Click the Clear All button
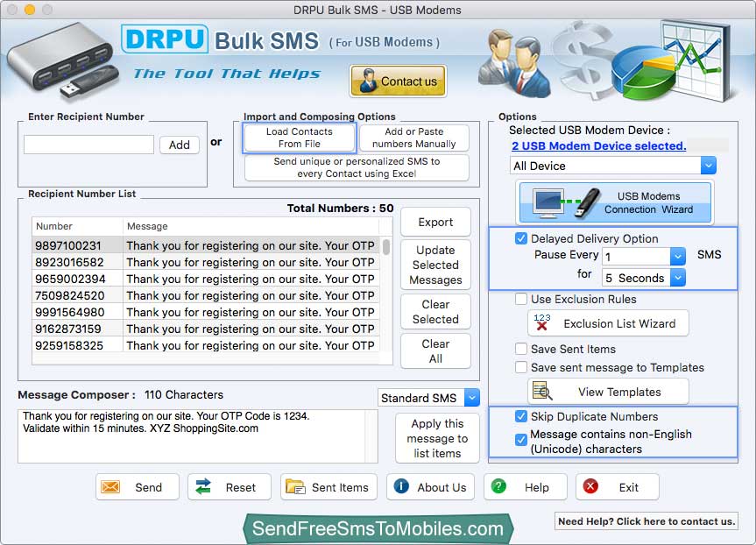 (x=435, y=351)
